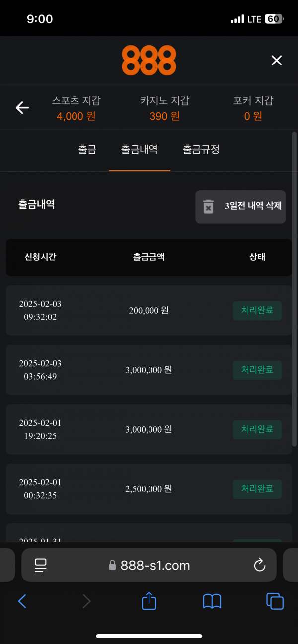The image size is (298, 644).
Task: Tap the 888 logo
Action: click(149, 60)
